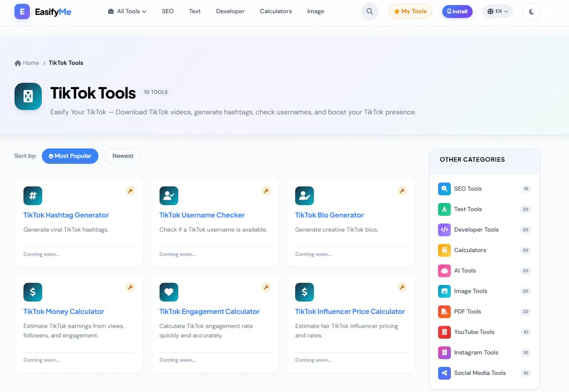This screenshot has height=392, width=569.
Task: Click the EasifyMe brand name
Action: tap(53, 12)
